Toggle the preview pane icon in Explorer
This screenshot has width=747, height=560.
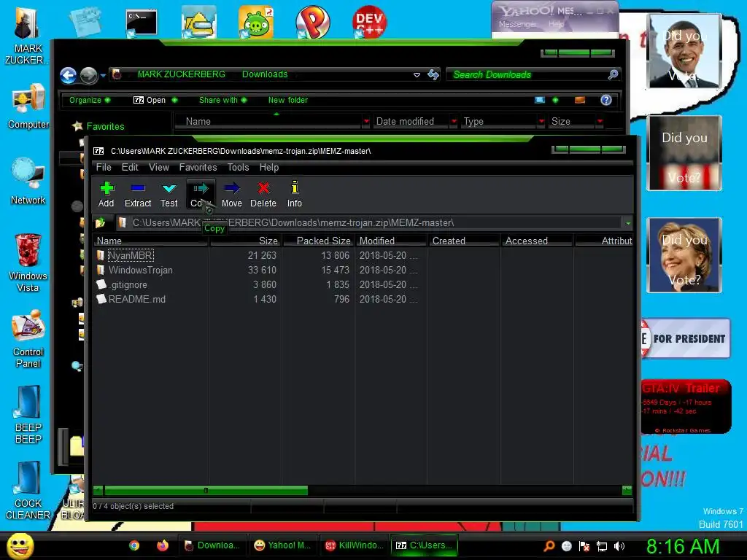580,100
